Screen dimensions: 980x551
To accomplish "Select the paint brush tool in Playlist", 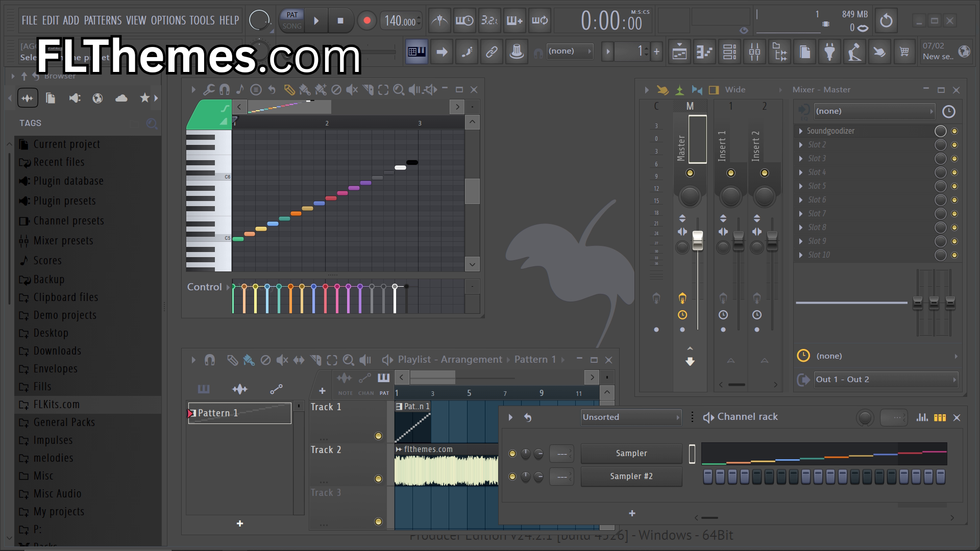I will [249, 360].
